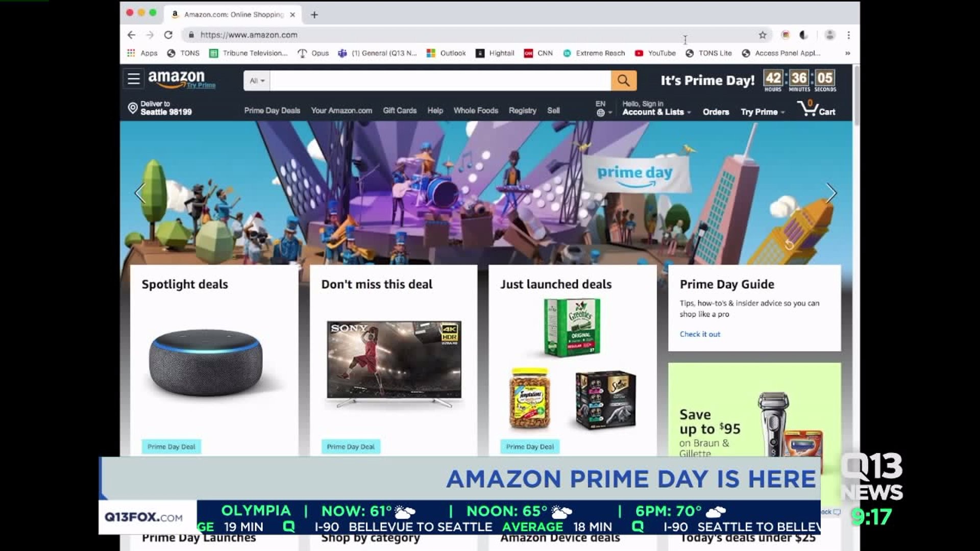
Task: Select Whole Foods in navigation bar
Action: [x=476, y=111]
